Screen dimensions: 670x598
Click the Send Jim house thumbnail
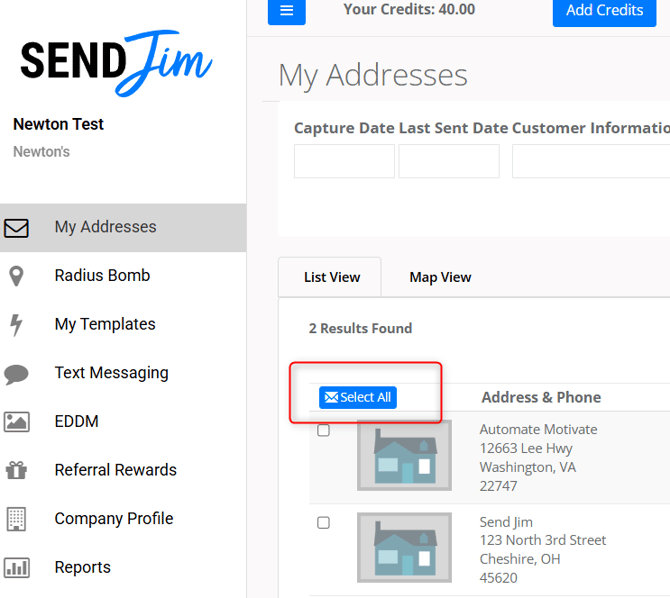tap(405, 548)
